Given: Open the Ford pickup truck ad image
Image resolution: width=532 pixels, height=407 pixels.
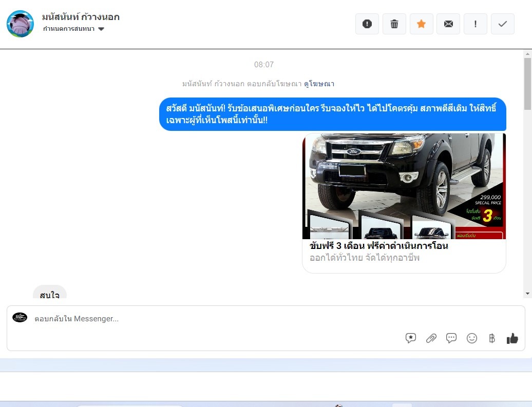Looking at the screenshot, I should click(x=404, y=186).
